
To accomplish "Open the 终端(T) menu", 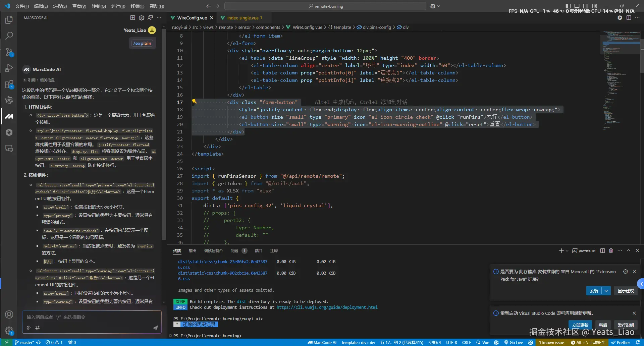I will click(137, 6).
